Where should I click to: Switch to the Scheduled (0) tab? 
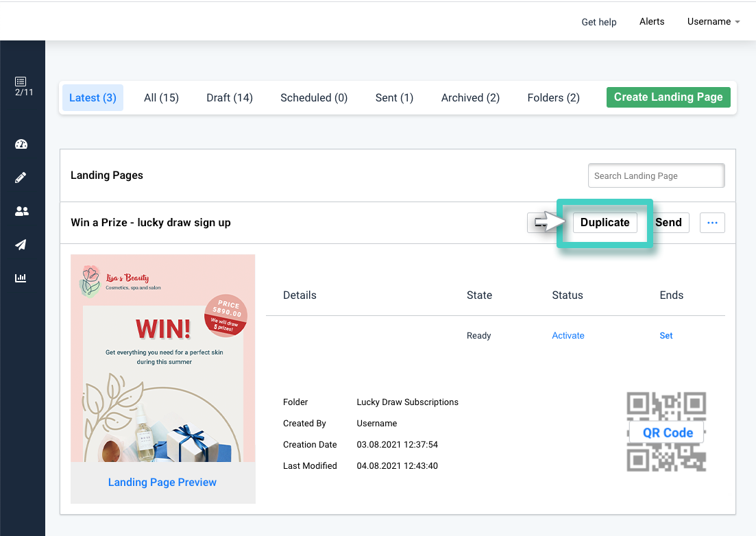(x=314, y=98)
